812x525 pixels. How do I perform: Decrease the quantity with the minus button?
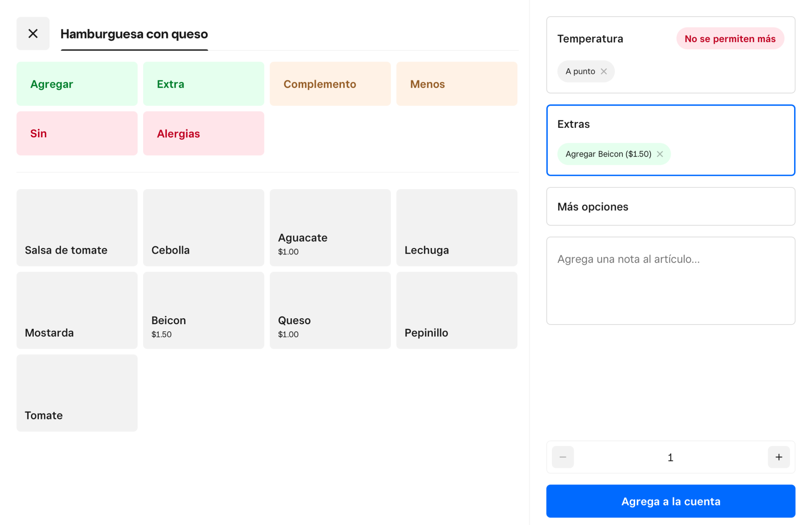563,457
